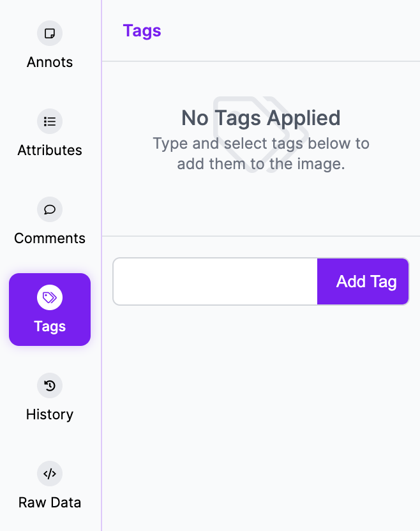Click the active Tags purple tile background

[x=50, y=310]
